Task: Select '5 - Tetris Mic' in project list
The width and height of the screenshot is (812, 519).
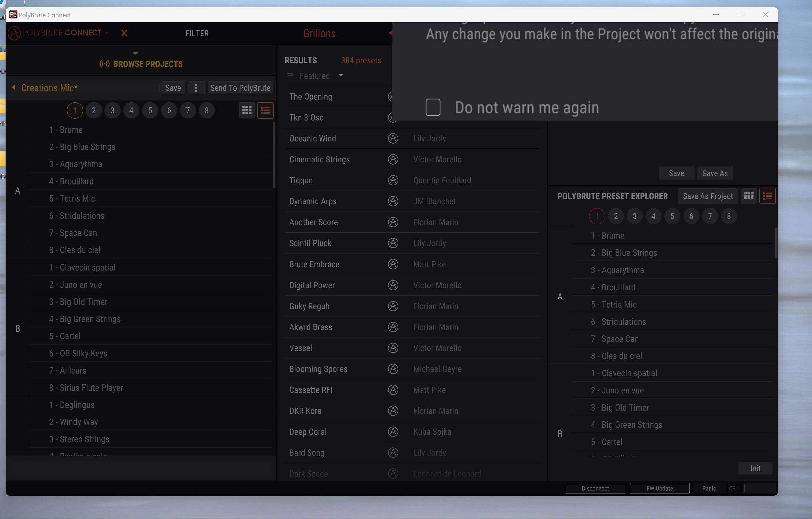Action: tap(151, 199)
